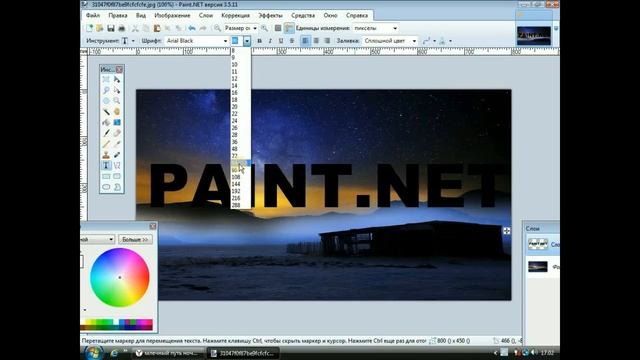Select the Rectangle Select tool
This screenshot has height=360, width=640.
coord(106,79)
